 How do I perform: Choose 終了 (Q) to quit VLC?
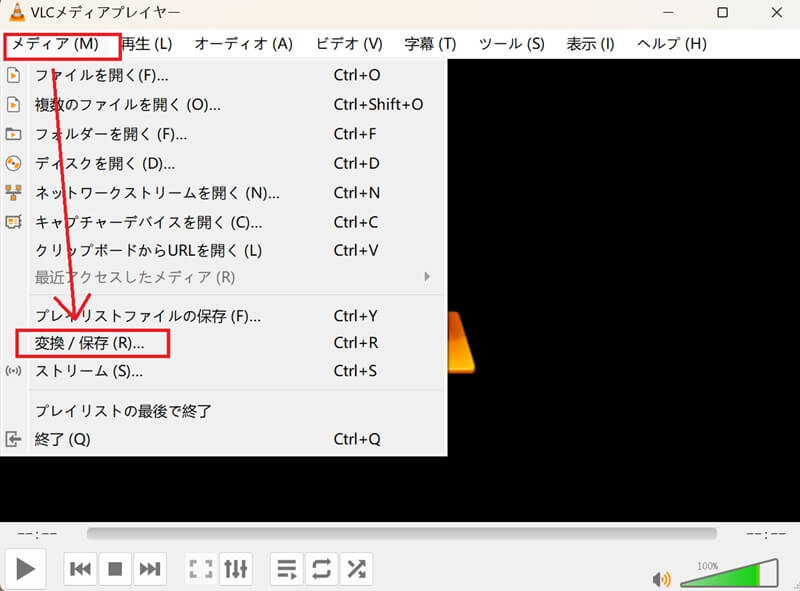pos(223,439)
